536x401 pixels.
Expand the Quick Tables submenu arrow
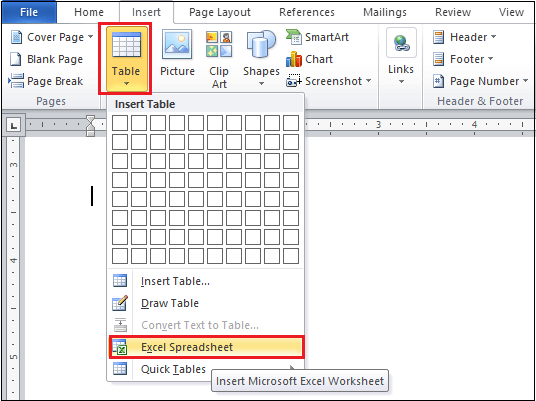pyautogui.click(x=292, y=368)
